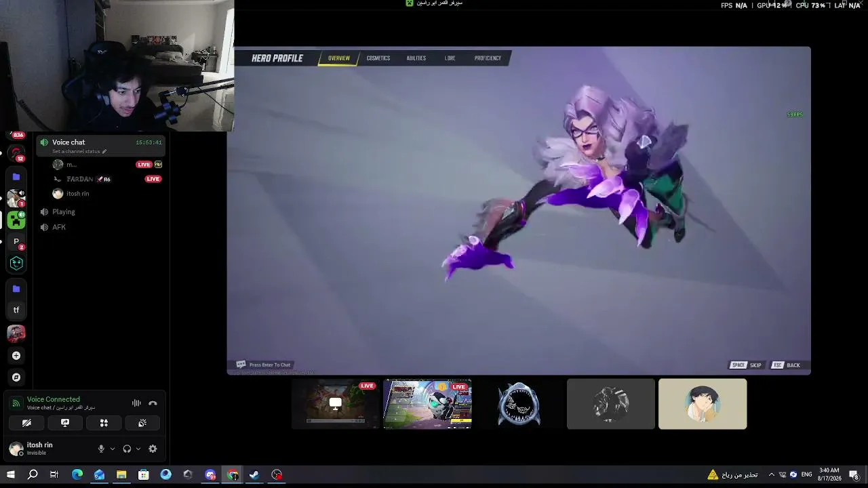Click Add a Server plus icon
Viewport: 868px width, 488px height.
(x=16, y=356)
